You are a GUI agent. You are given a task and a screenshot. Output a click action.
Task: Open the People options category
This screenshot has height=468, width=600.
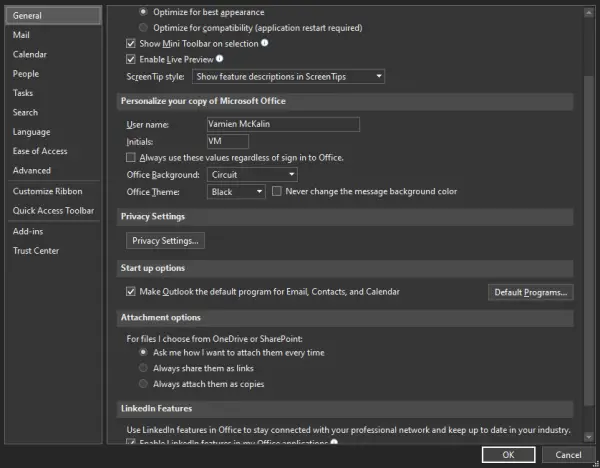[53, 74]
